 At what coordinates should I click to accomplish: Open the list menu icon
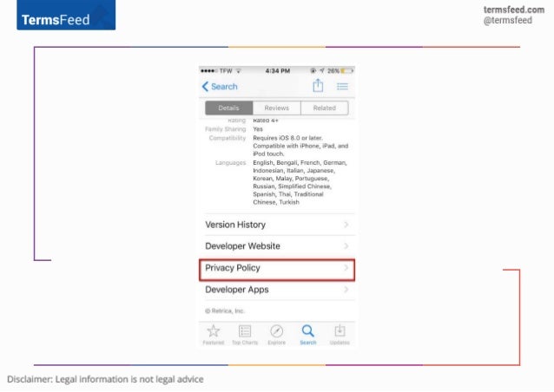click(342, 87)
